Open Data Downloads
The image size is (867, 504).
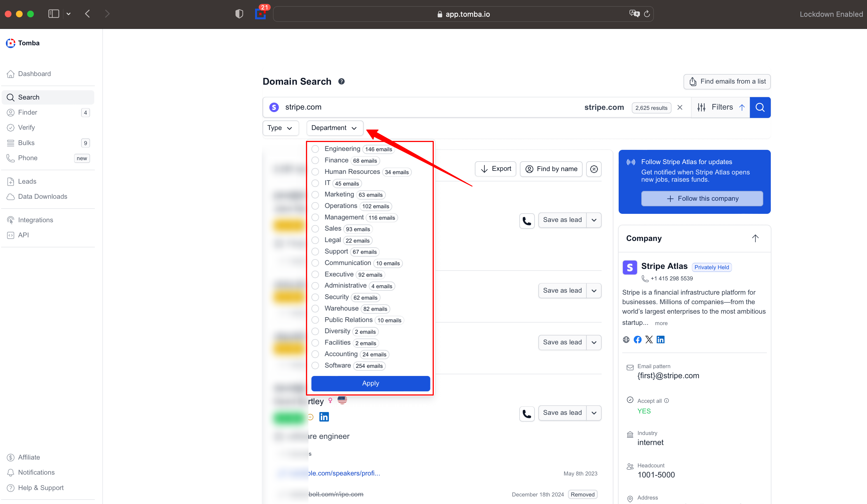click(x=42, y=196)
